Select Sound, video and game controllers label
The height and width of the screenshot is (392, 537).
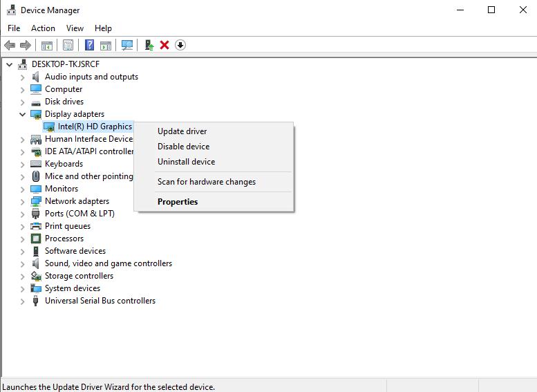(x=109, y=263)
